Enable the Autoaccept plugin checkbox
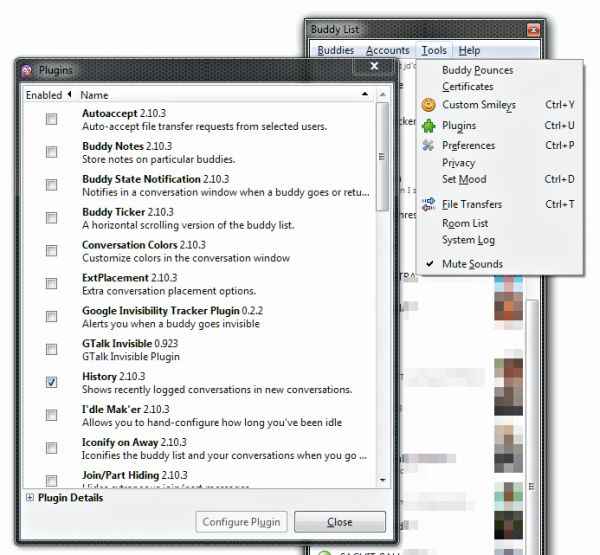The height and width of the screenshot is (555, 600). pyautogui.click(x=51, y=119)
